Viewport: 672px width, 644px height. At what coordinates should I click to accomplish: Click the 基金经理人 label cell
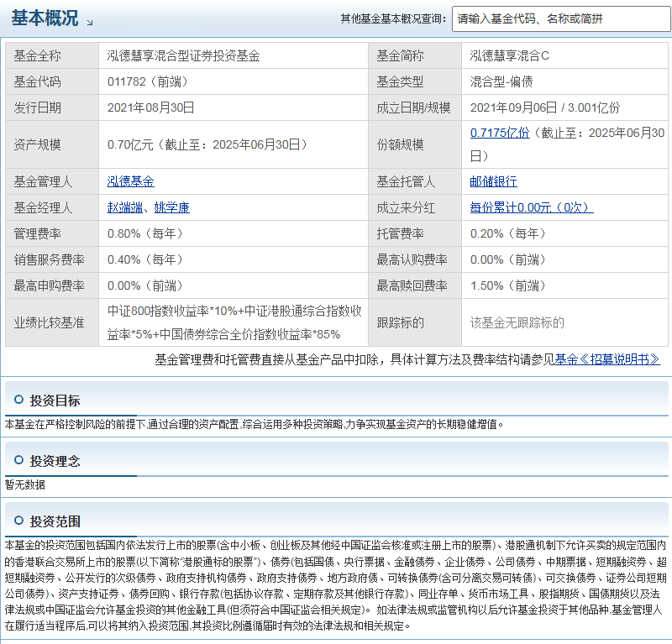tap(52, 208)
